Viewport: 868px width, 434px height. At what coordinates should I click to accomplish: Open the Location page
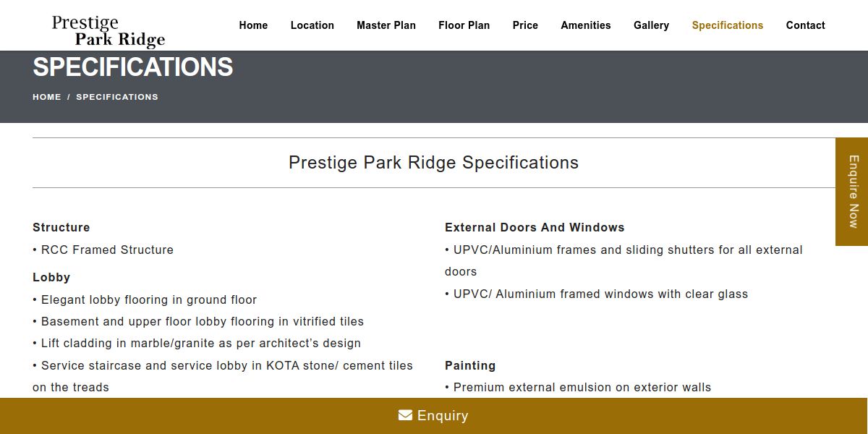(312, 25)
